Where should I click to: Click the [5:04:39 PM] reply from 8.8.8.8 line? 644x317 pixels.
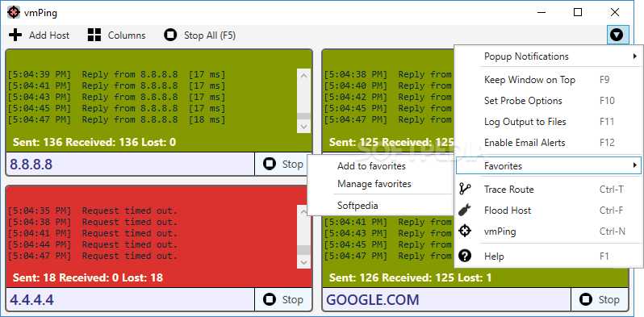[x=117, y=75]
